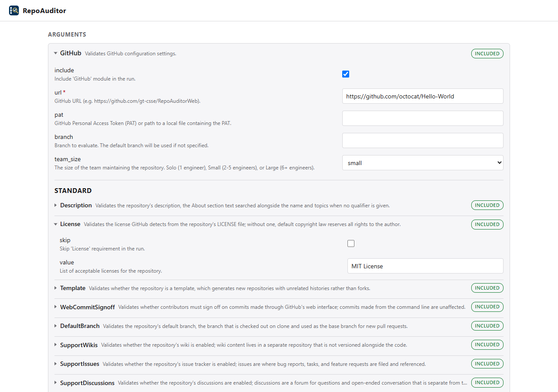Click the branch input field
558x392 pixels.
point(423,141)
